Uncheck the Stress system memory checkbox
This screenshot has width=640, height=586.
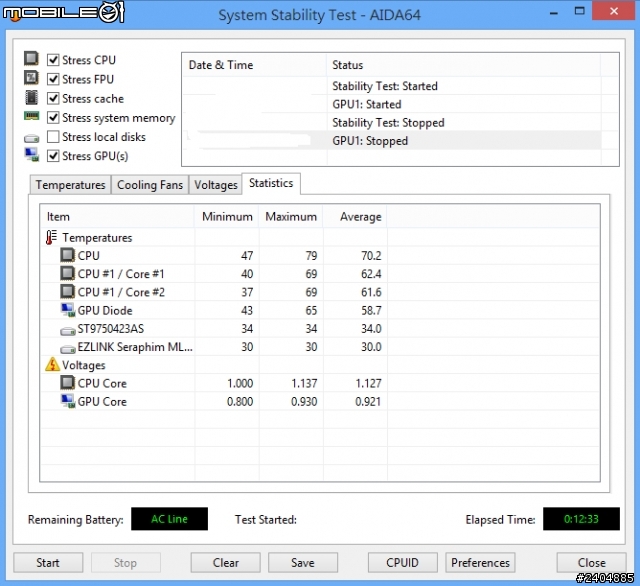[53, 118]
